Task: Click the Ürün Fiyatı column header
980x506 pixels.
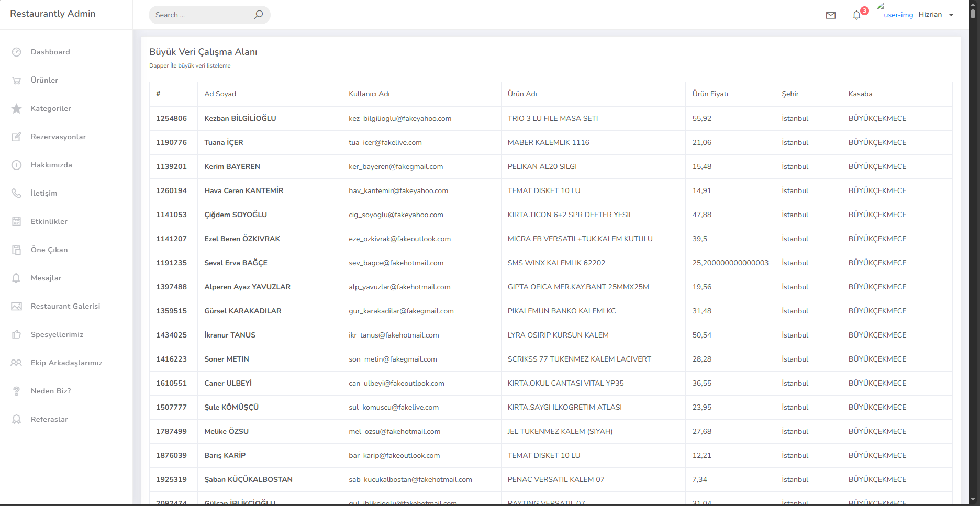Action: click(710, 94)
